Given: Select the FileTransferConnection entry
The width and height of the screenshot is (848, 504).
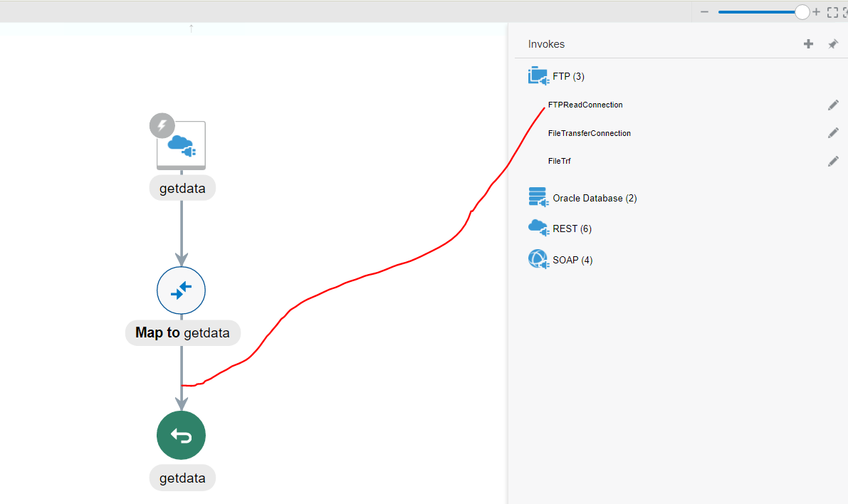Looking at the screenshot, I should point(590,133).
